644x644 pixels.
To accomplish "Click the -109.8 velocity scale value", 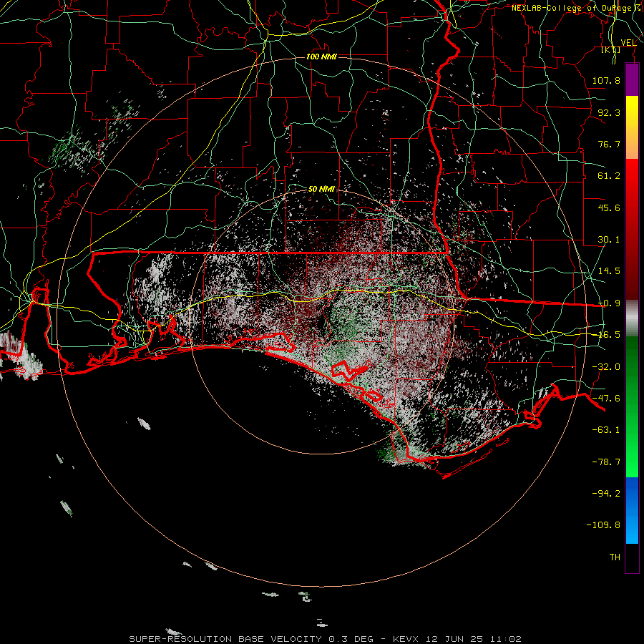I will click(x=603, y=525).
